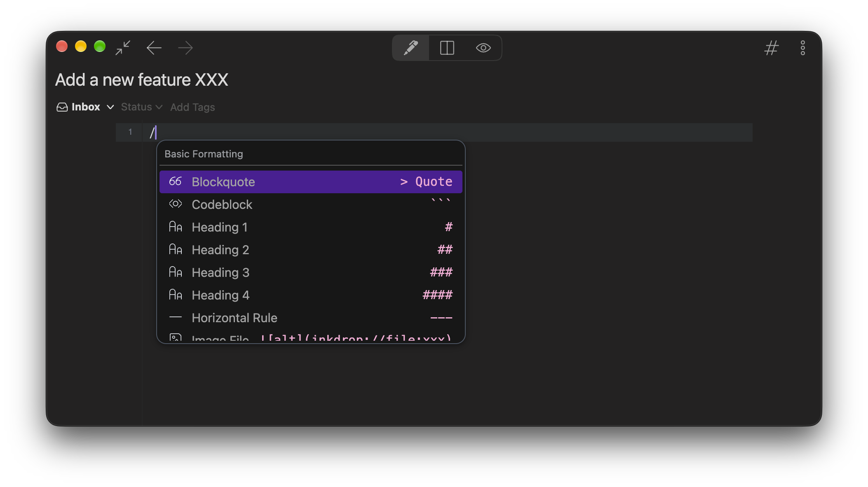
Task: Open the Status dropdown
Action: pyautogui.click(x=141, y=107)
